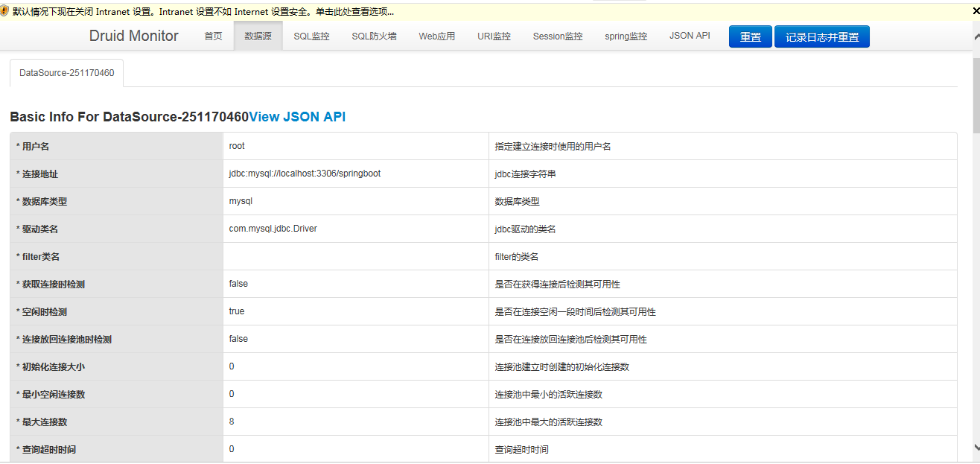The image size is (980, 464).
Task: Click the 用户名 row label
Action: point(33,147)
